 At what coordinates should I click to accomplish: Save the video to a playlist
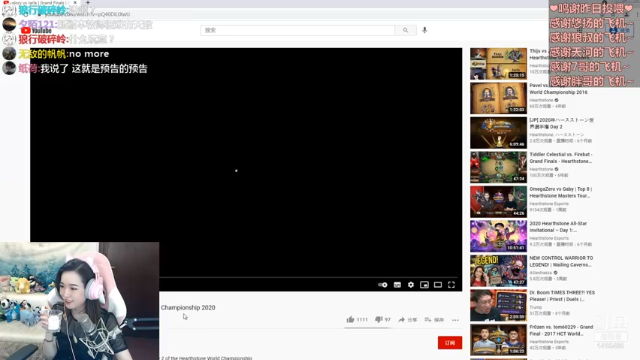[434, 320]
